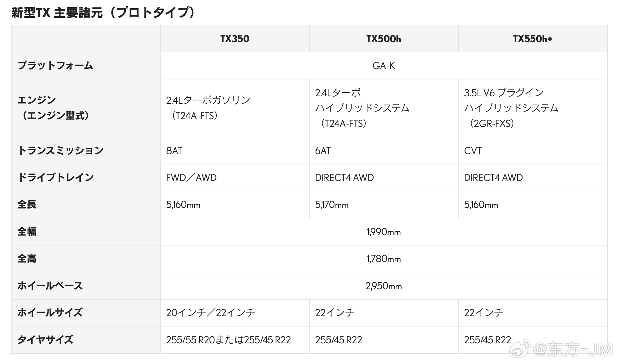Click the 1,990mm width value
This screenshot has height=364, width=618.
[x=384, y=232]
